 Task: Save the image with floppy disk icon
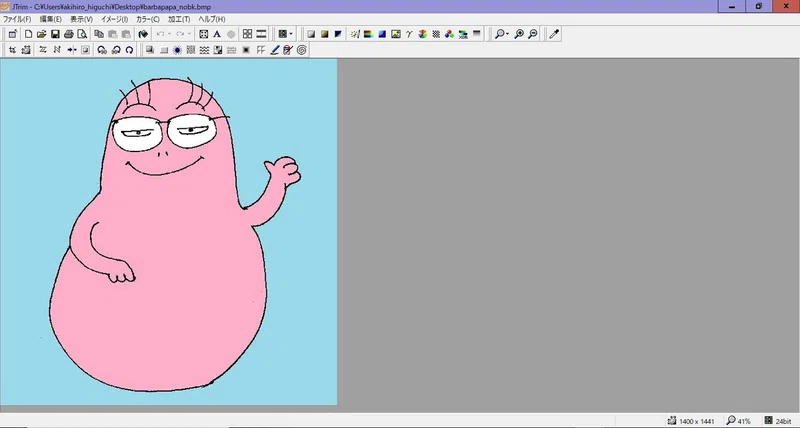[x=55, y=34]
